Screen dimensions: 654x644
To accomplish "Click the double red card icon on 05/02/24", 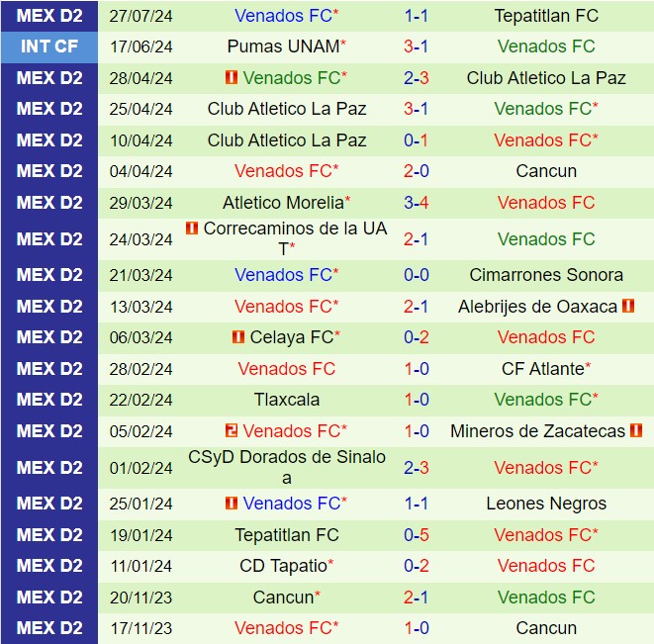I will point(232,431).
